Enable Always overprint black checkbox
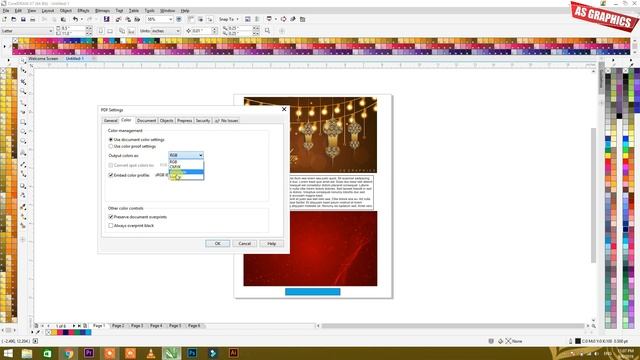Screen dimensions: 640x360 click(x=111, y=225)
